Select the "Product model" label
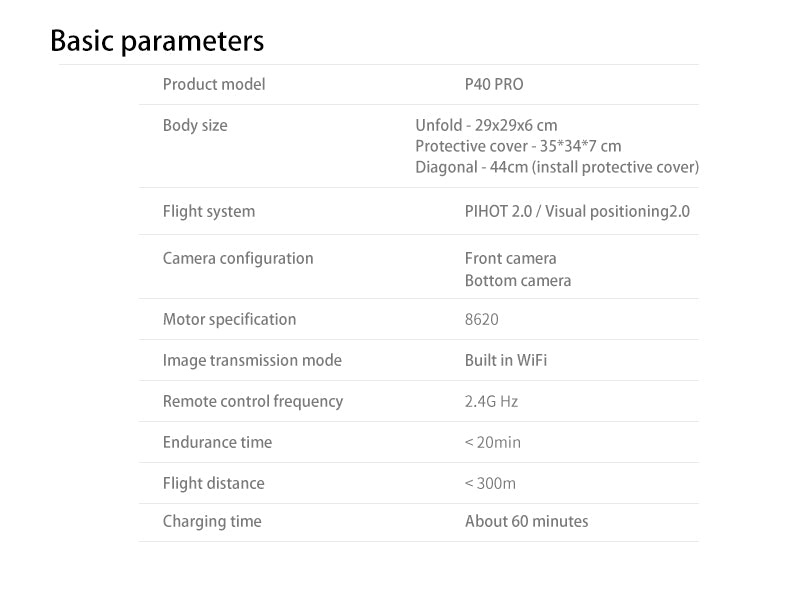Viewport: 790px width, 608px height. tap(214, 84)
